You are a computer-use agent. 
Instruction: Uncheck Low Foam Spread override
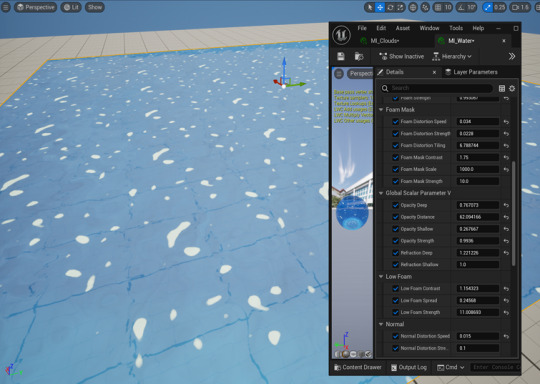pos(395,301)
